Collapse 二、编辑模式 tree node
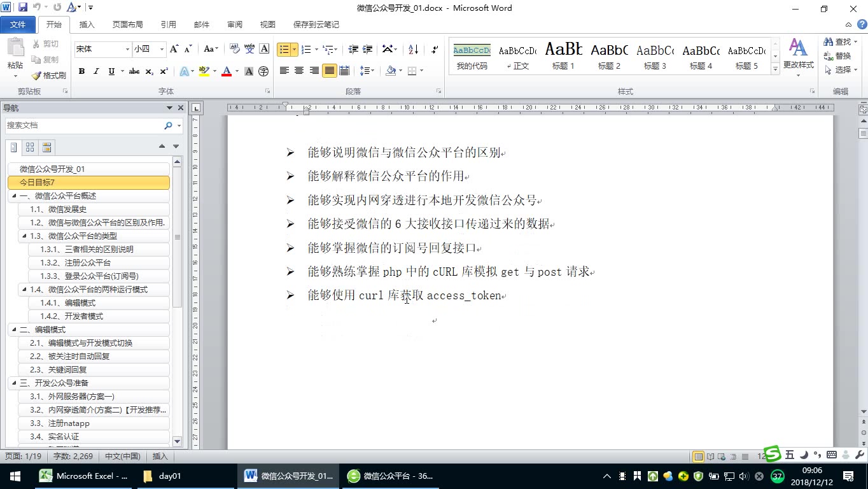This screenshot has width=868, height=489. pos(14,329)
